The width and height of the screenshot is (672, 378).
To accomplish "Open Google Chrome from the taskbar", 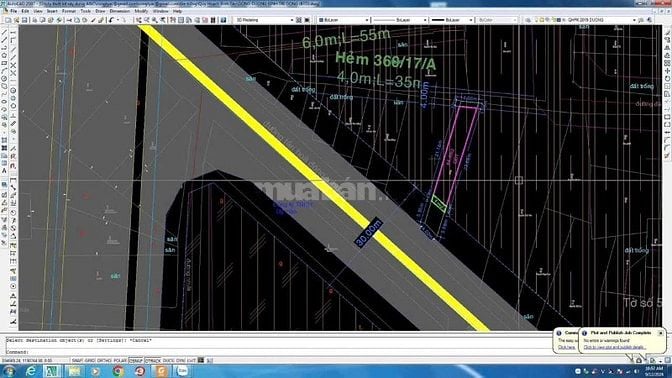I will [118, 371].
